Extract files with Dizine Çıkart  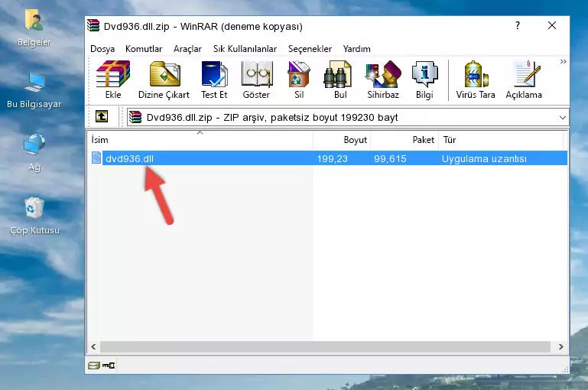164,80
